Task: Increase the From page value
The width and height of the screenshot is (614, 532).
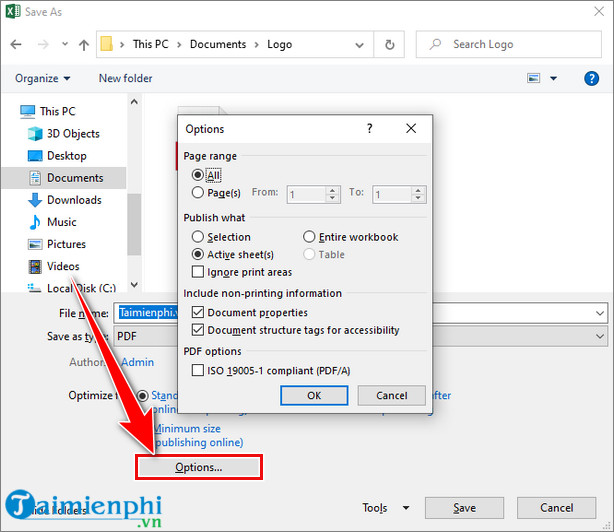Action: point(332,191)
